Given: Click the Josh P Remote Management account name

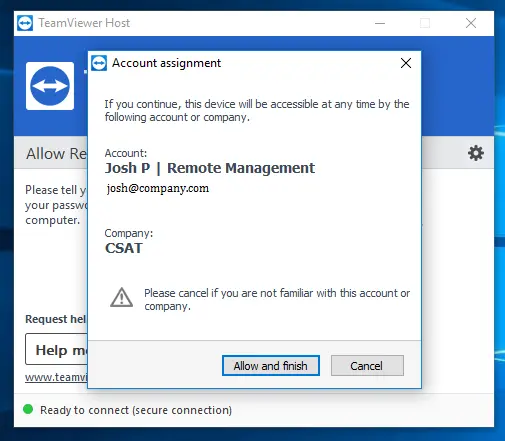Looking at the screenshot, I should click(210, 168).
